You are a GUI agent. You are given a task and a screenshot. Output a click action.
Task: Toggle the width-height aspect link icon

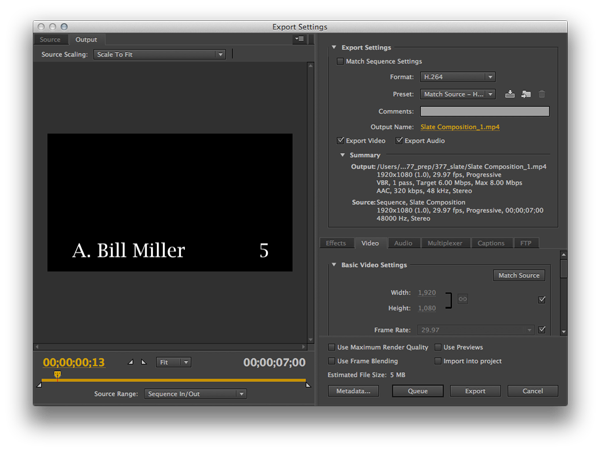(463, 299)
